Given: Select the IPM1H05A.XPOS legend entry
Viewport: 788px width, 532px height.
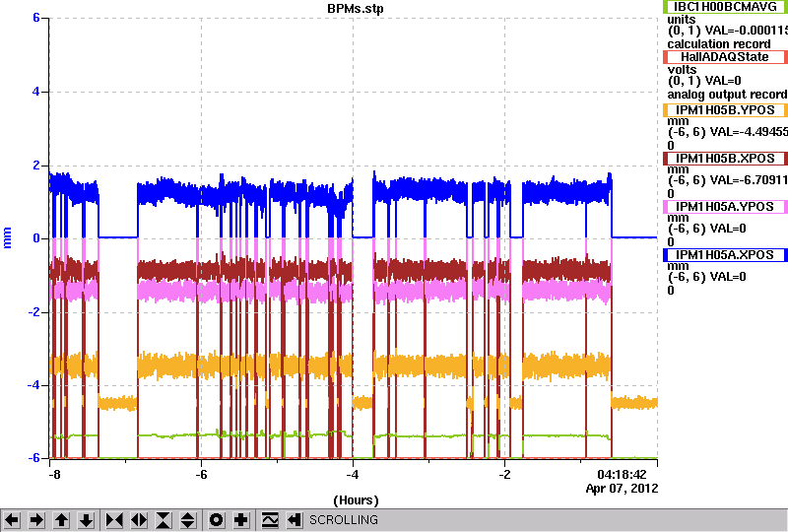Looking at the screenshot, I should pyautogui.click(x=725, y=255).
